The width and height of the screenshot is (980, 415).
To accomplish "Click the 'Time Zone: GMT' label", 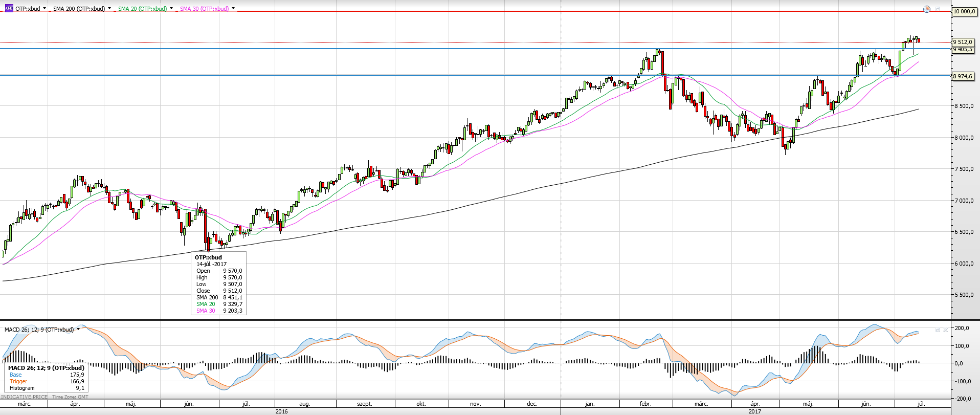I will [70, 397].
